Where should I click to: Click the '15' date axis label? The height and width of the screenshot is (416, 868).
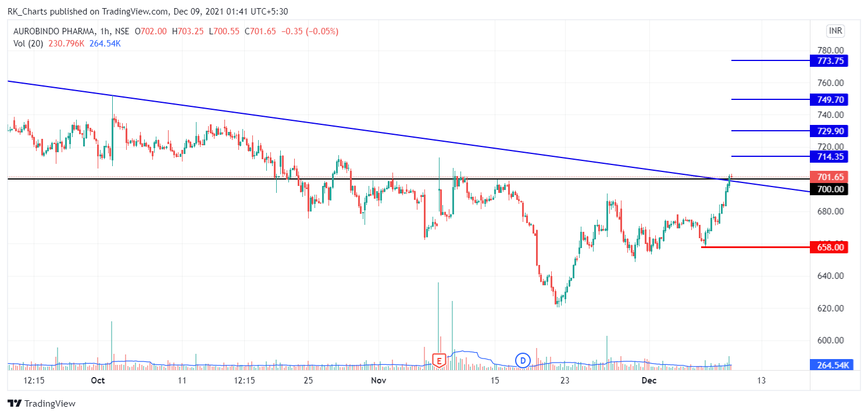[x=495, y=381]
